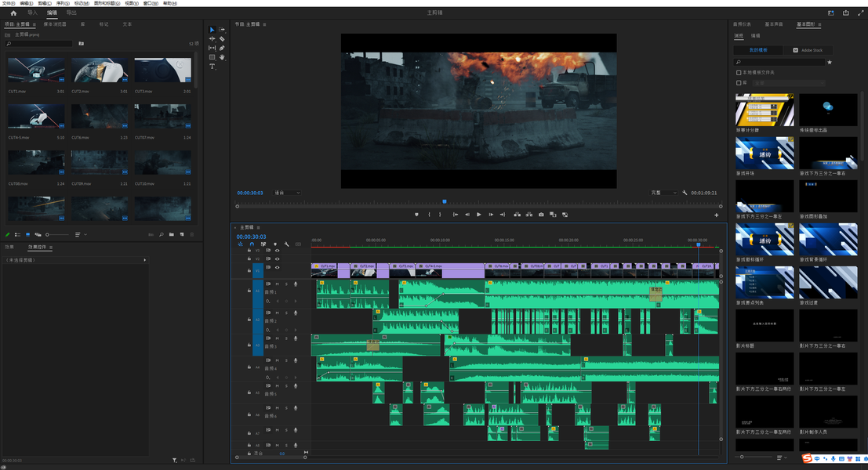Step forward one frame in Program monitor
This screenshot has height=470, width=868.
(491, 215)
